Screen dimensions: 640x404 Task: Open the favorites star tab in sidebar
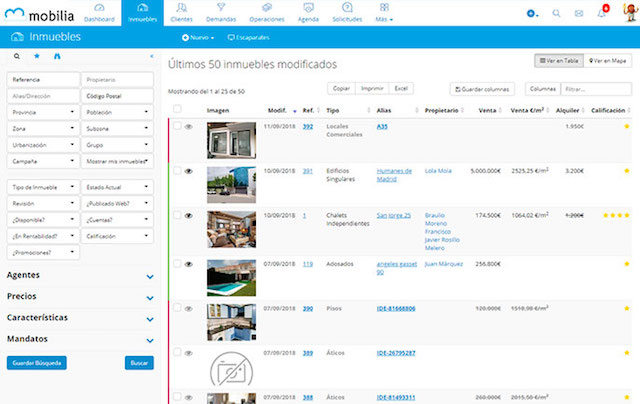37,56
